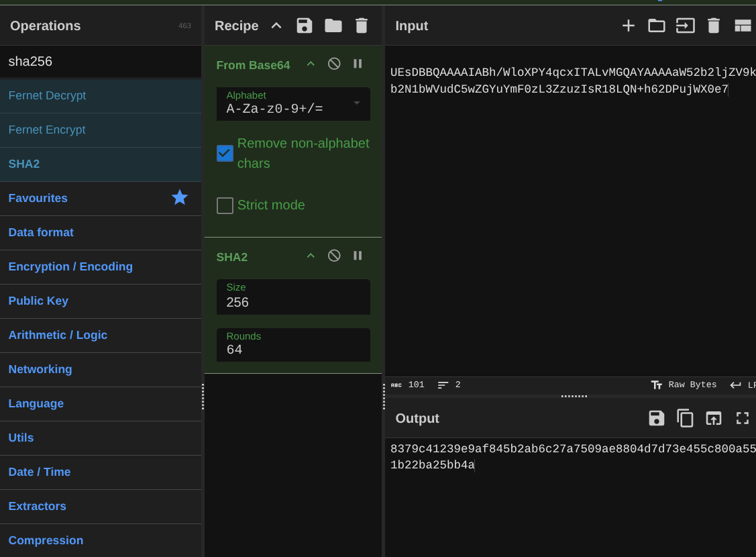Open the Favourites category
This screenshot has height=557, width=756.
click(x=38, y=198)
